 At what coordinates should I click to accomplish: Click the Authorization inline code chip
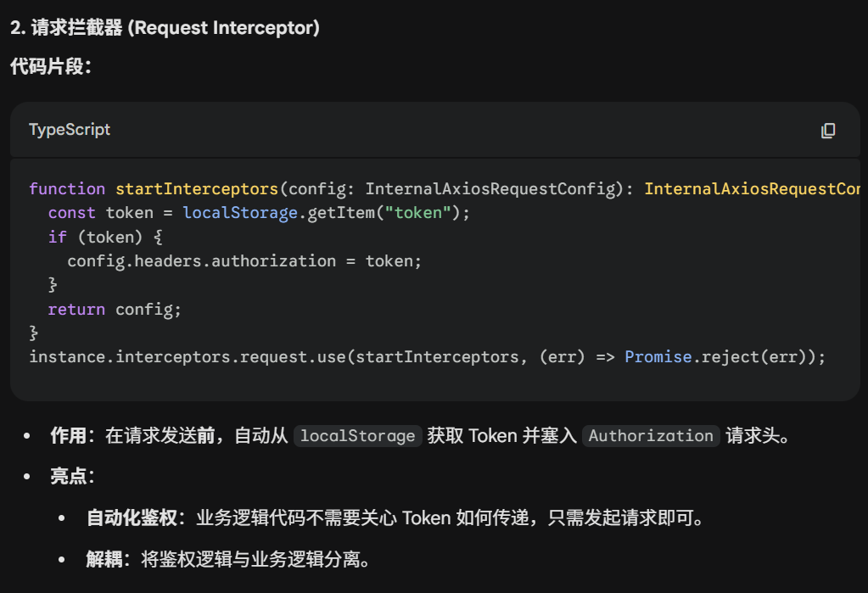pos(651,436)
